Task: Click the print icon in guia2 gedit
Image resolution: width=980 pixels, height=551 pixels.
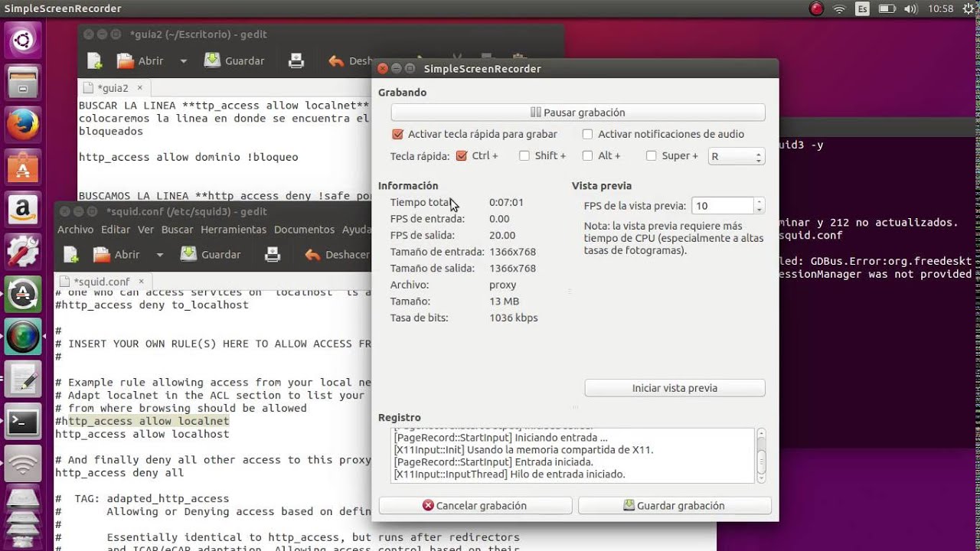Action: pos(296,60)
